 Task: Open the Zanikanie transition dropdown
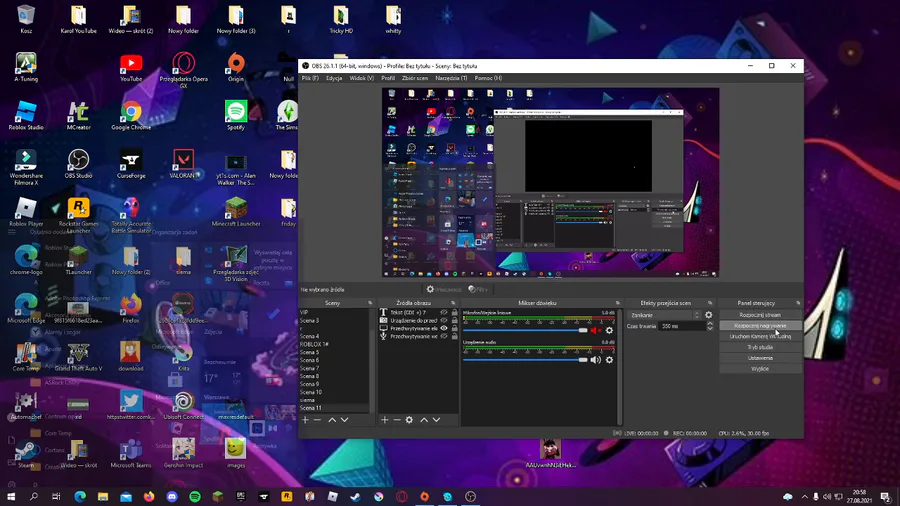(665, 315)
